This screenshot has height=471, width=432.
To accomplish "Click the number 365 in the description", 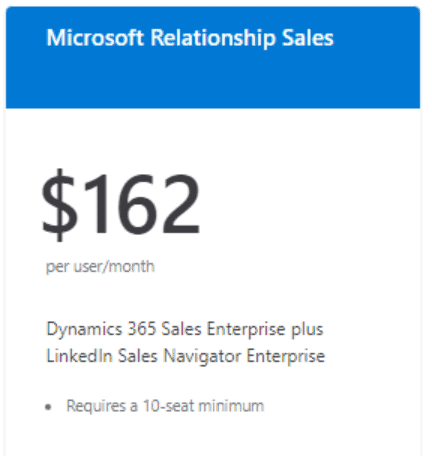I will click(x=142, y=329).
